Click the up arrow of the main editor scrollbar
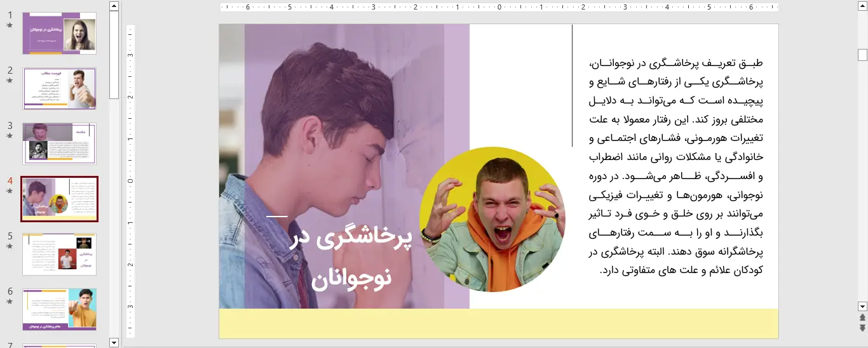The height and width of the screenshot is (348, 868). pos(862,6)
